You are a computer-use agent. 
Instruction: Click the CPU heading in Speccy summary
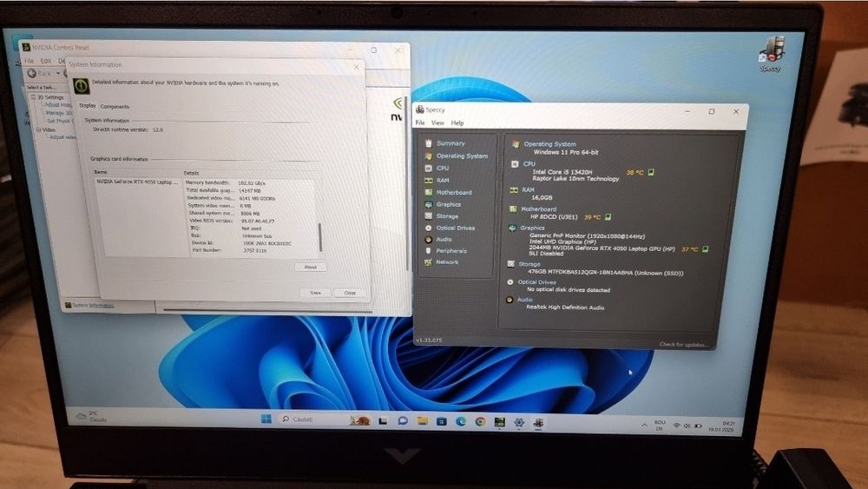point(529,164)
